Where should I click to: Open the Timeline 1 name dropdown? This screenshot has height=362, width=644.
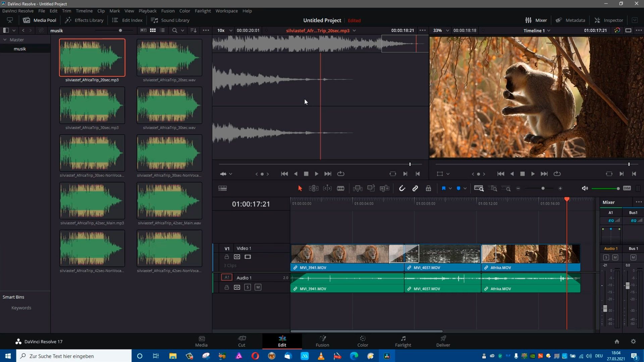549,31
